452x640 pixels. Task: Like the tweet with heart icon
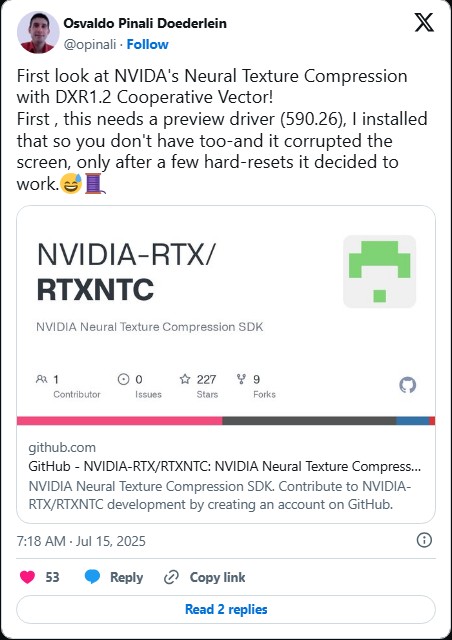point(27,577)
